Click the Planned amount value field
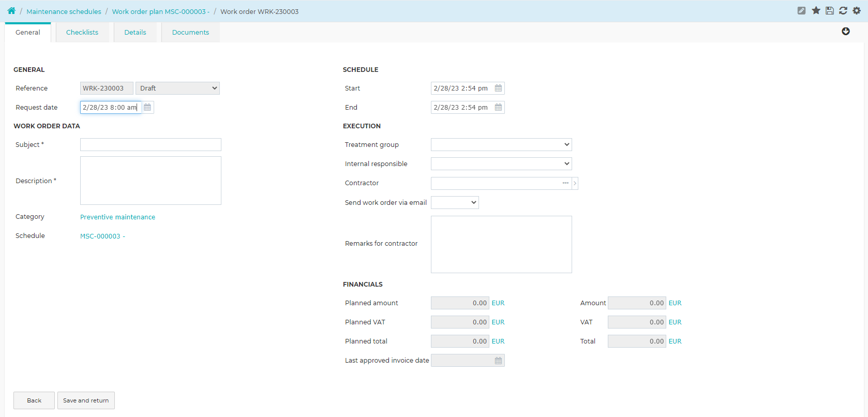 (x=460, y=303)
